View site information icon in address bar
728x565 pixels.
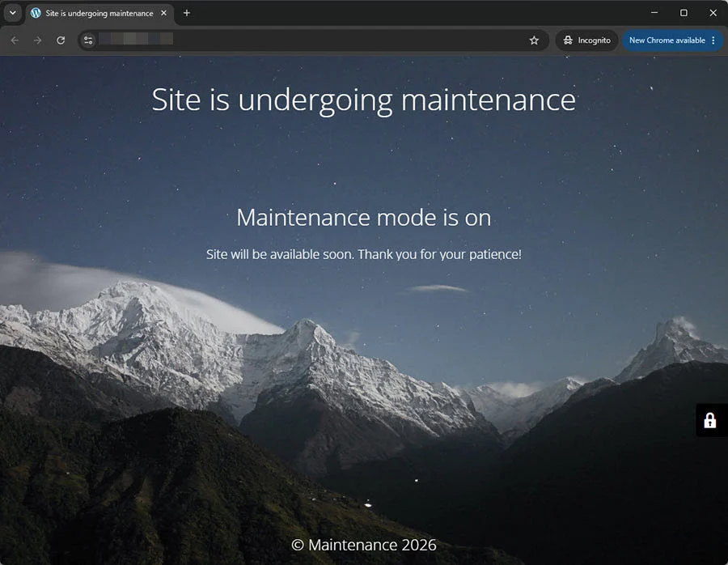(88, 40)
